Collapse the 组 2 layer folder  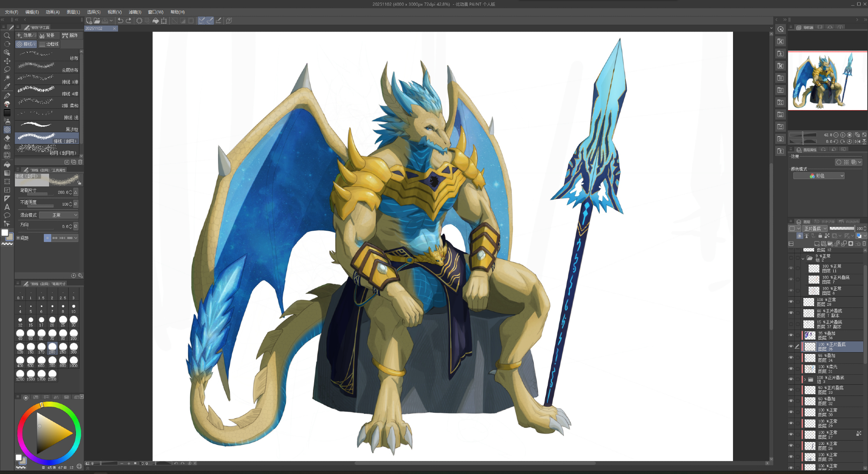click(803, 258)
